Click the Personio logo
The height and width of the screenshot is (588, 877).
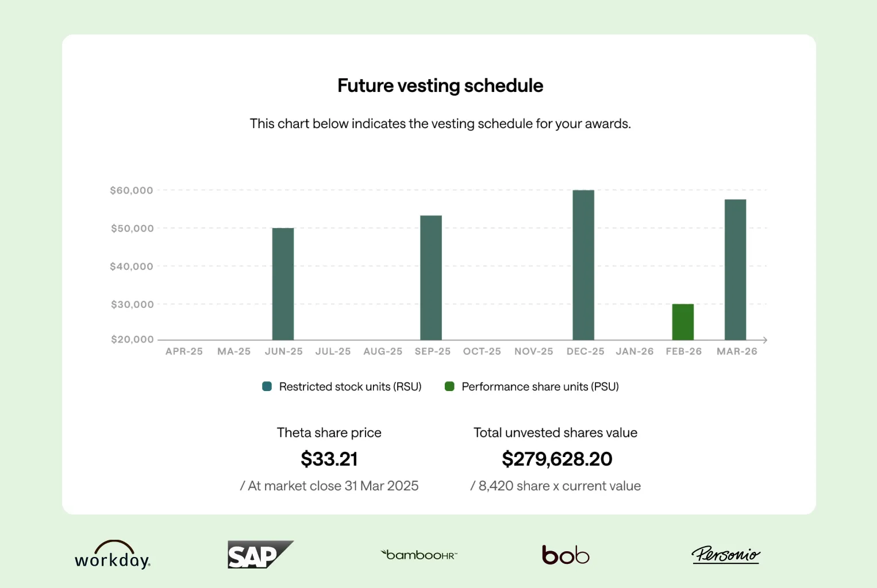click(x=726, y=555)
